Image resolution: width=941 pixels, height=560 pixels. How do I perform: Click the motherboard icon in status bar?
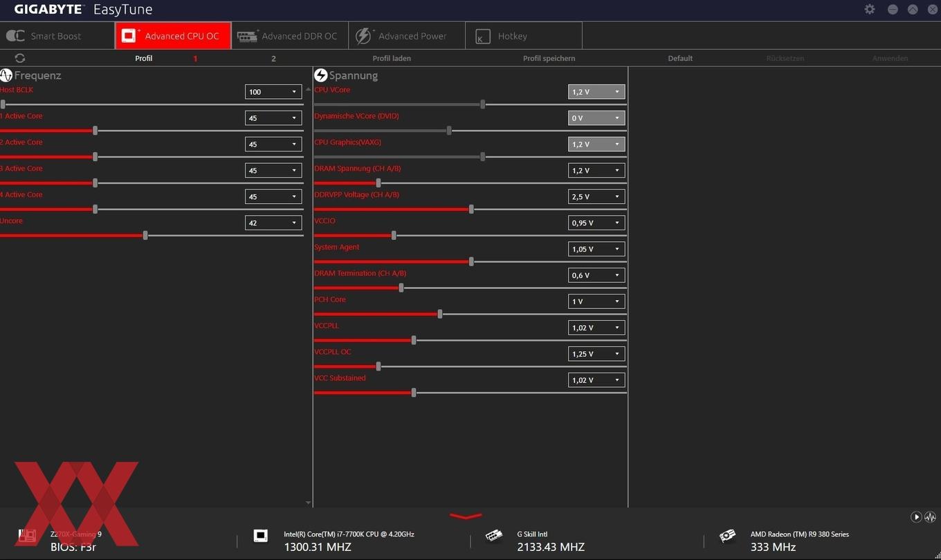[x=27, y=536]
